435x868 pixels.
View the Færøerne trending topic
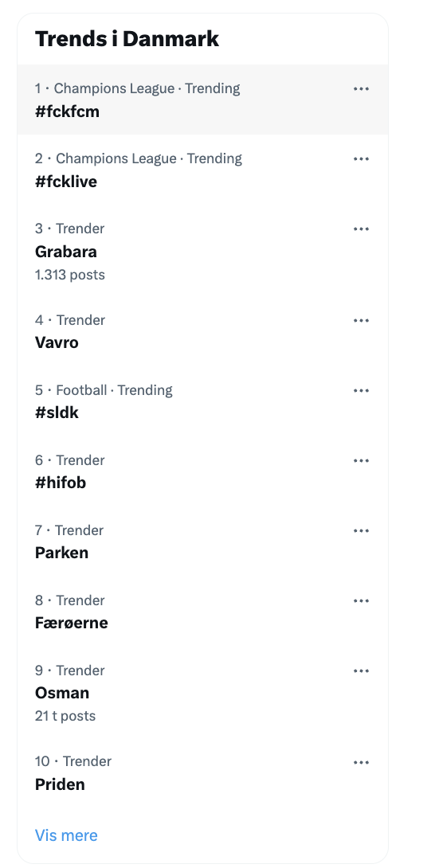pyautogui.click(x=203, y=612)
